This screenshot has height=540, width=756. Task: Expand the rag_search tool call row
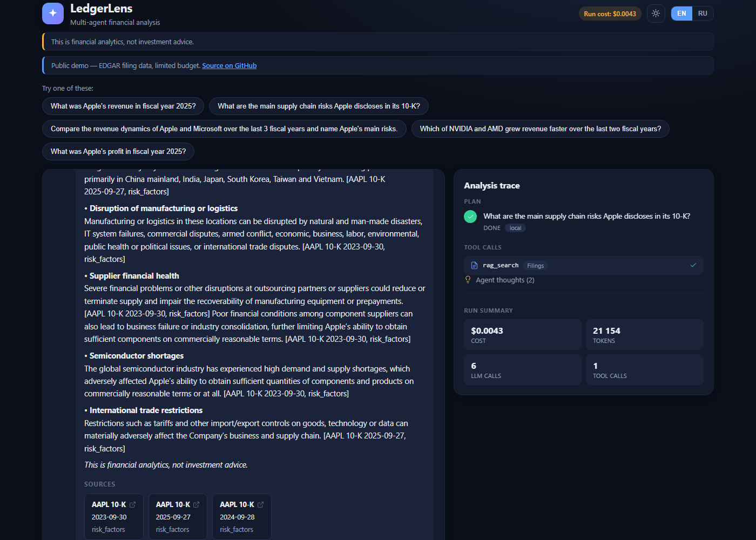point(584,265)
